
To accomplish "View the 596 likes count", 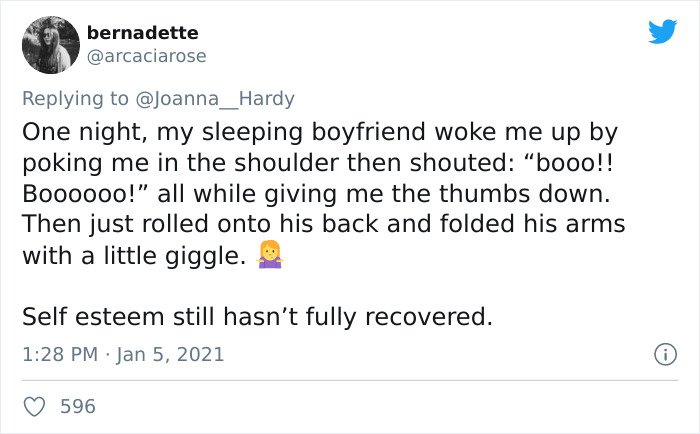I will 78,406.
